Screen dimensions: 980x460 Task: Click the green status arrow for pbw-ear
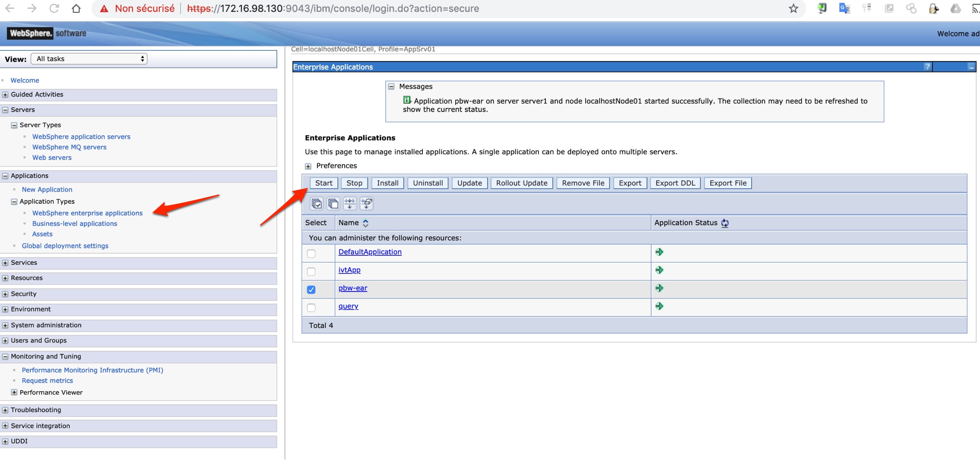tap(660, 288)
